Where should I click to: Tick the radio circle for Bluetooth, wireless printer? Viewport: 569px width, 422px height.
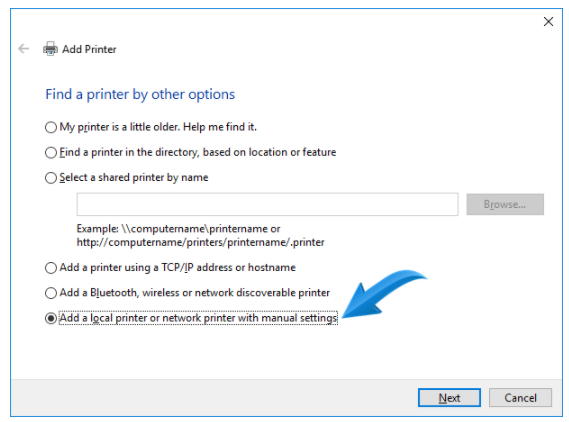point(51,293)
